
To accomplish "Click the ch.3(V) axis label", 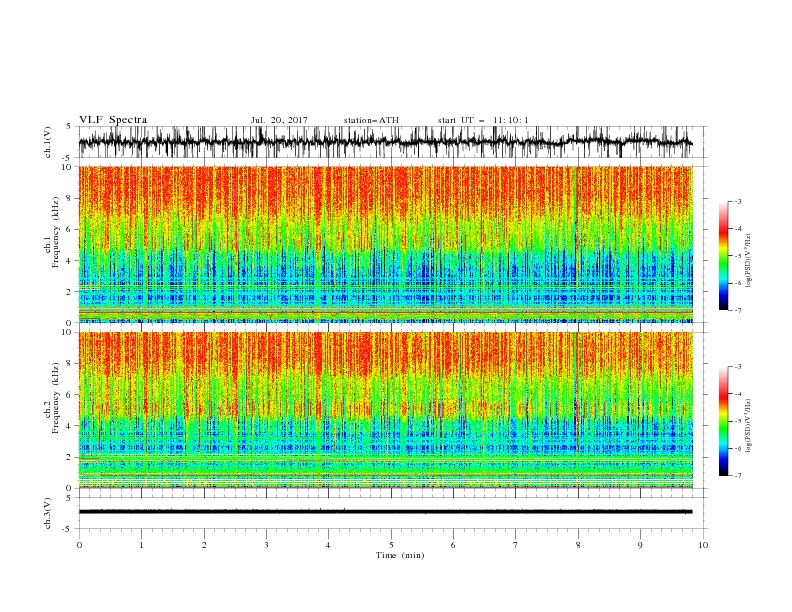I will [x=48, y=513].
